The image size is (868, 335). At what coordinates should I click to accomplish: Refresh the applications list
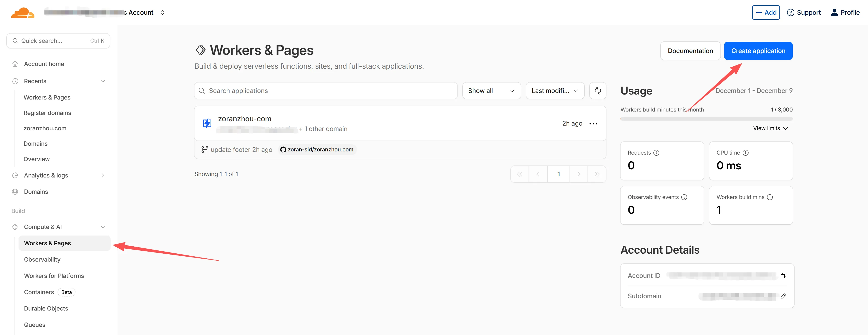coord(597,91)
